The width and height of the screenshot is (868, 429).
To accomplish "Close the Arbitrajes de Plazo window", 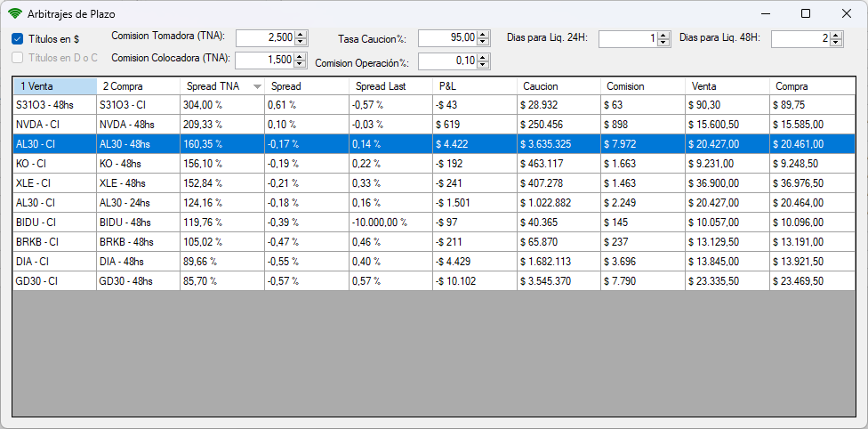I will point(847,14).
